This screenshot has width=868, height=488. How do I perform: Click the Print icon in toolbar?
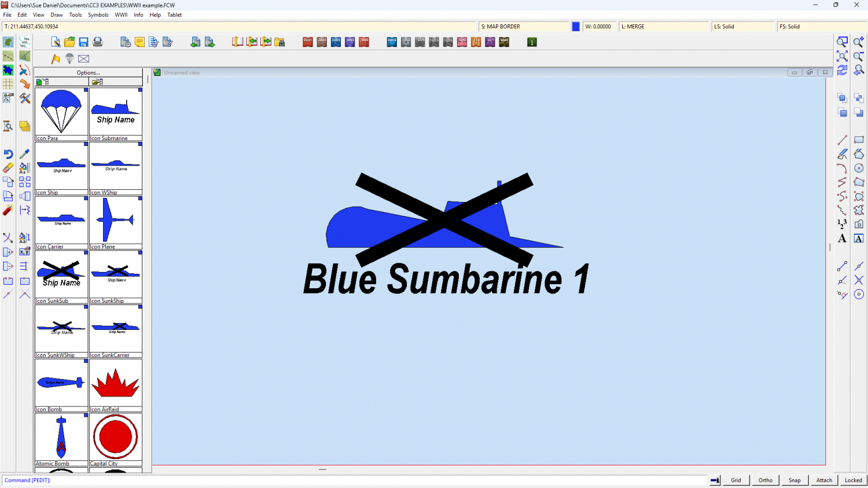tap(98, 42)
